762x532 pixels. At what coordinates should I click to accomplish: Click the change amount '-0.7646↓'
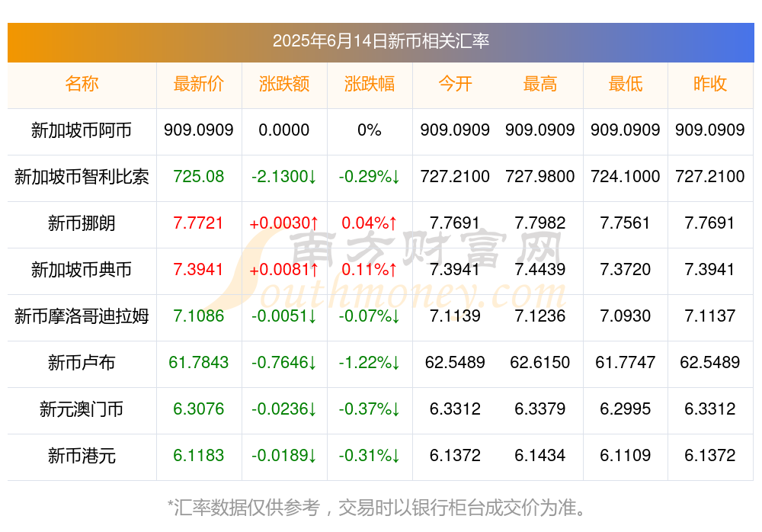[283, 362]
